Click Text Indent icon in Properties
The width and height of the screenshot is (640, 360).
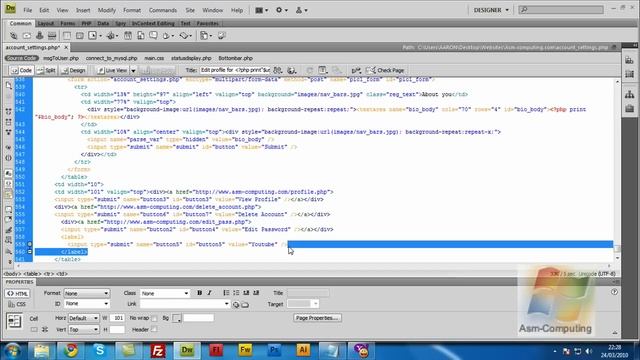pyautogui.click(x=256, y=293)
